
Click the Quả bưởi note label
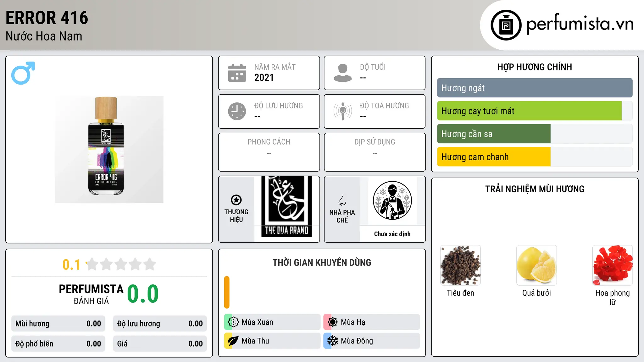(536, 293)
